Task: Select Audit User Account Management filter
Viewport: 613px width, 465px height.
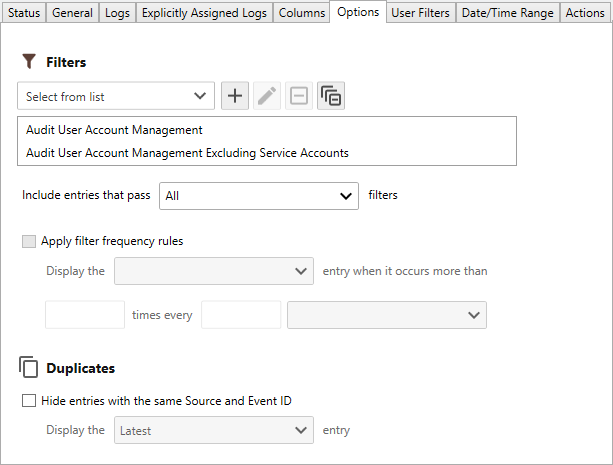Action: (115, 130)
